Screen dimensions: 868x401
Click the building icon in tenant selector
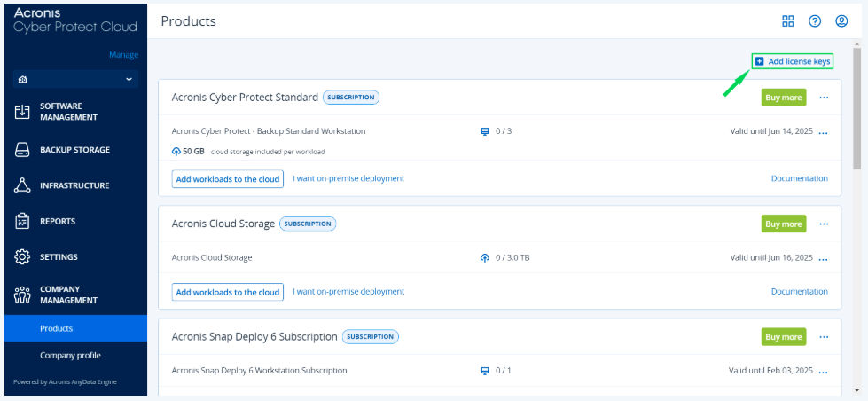click(23, 79)
